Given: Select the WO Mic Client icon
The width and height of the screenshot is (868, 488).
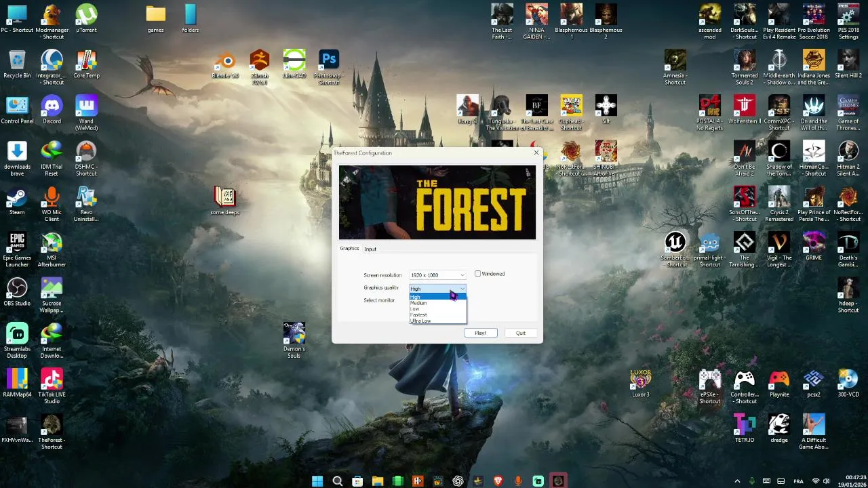Looking at the screenshot, I should 52,204.
